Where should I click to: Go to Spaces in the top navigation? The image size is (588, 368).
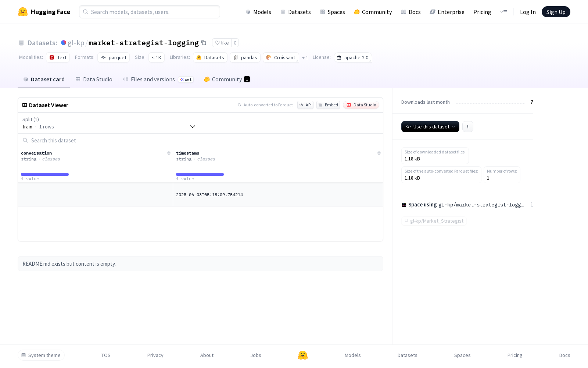point(333,12)
